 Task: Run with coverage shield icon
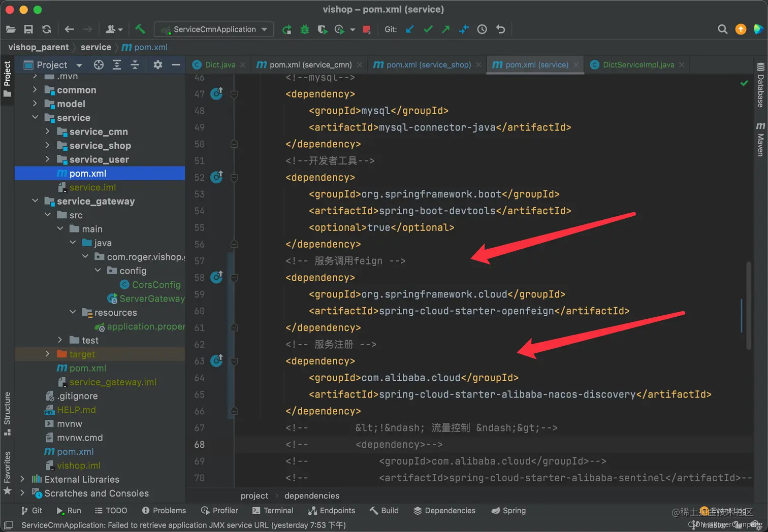pos(322,29)
